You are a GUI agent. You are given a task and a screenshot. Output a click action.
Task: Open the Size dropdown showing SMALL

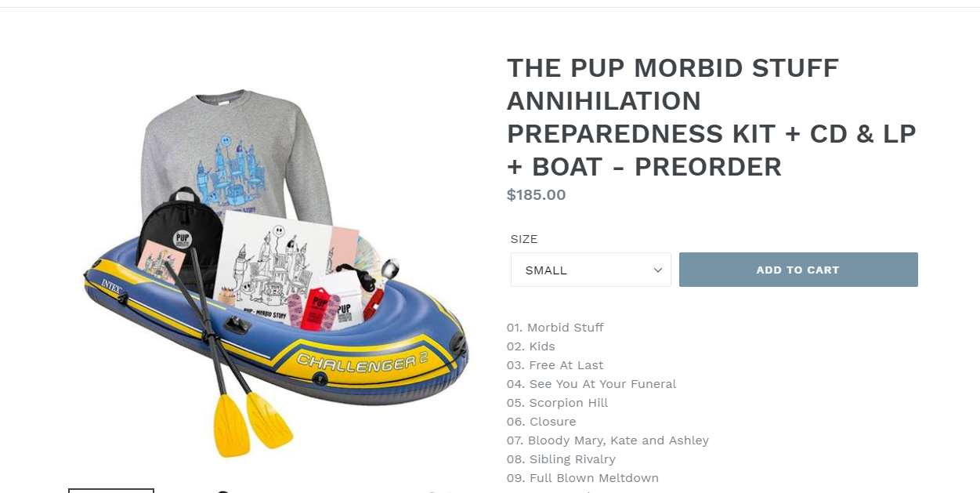click(590, 270)
